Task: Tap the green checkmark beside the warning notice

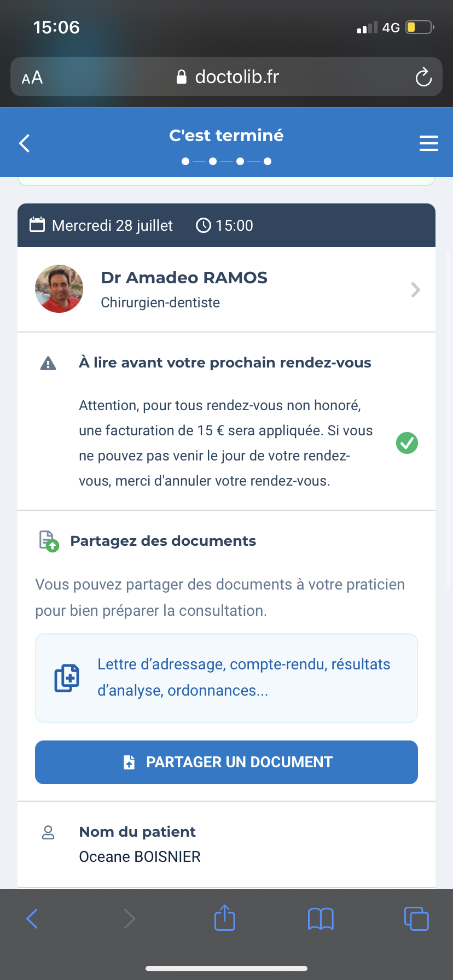Action: [407, 443]
